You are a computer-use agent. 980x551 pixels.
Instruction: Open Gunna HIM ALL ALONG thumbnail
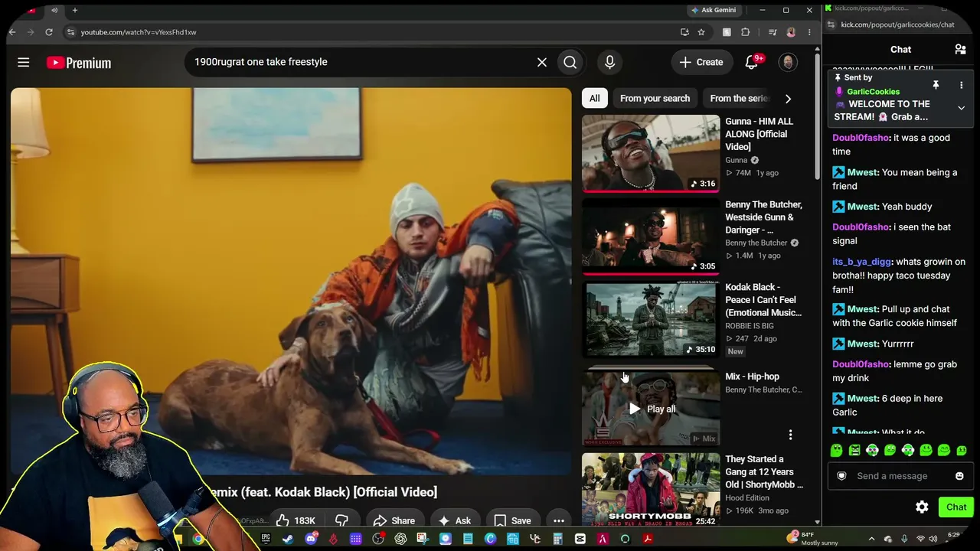[651, 153]
